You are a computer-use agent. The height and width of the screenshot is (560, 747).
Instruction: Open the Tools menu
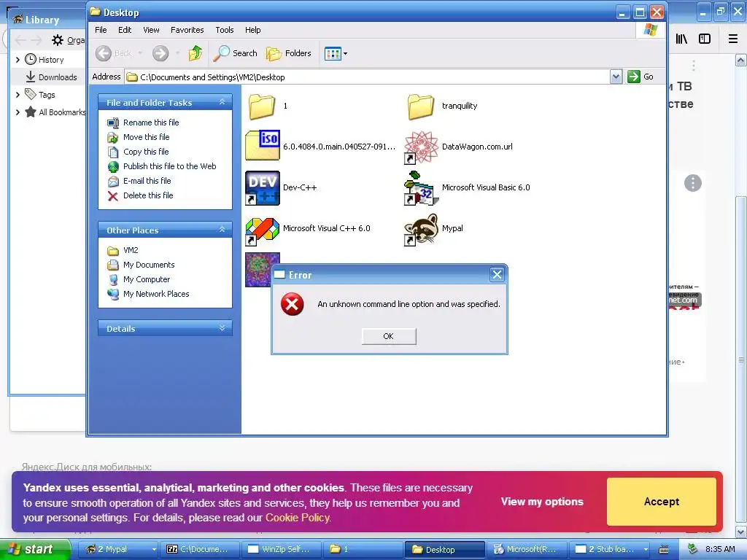(225, 30)
